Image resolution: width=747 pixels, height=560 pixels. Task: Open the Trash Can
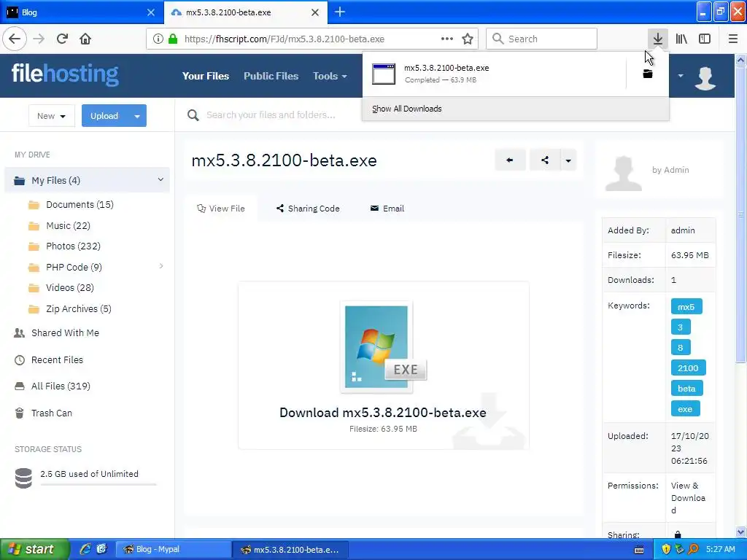pos(43,413)
